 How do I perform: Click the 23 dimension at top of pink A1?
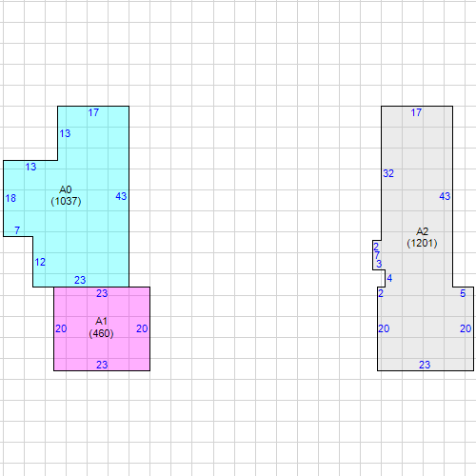[x=102, y=293]
